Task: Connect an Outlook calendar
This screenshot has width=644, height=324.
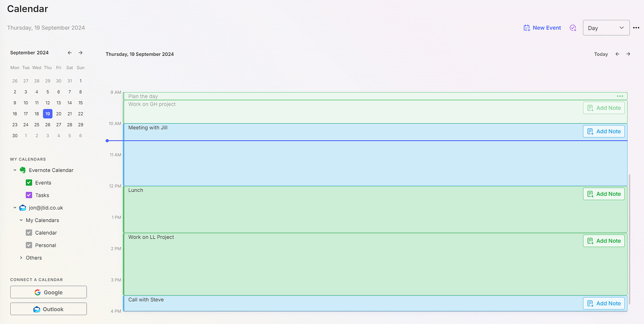Action: pos(48,309)
